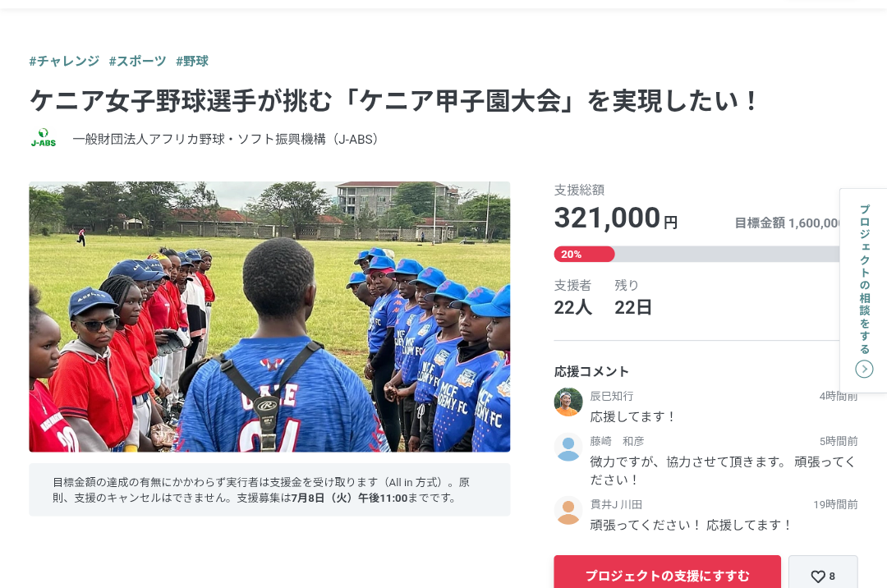This screenshot has height=588, width=887.
Task: Click the circled arrow in consultation side tab
Action: pos(864,370)
